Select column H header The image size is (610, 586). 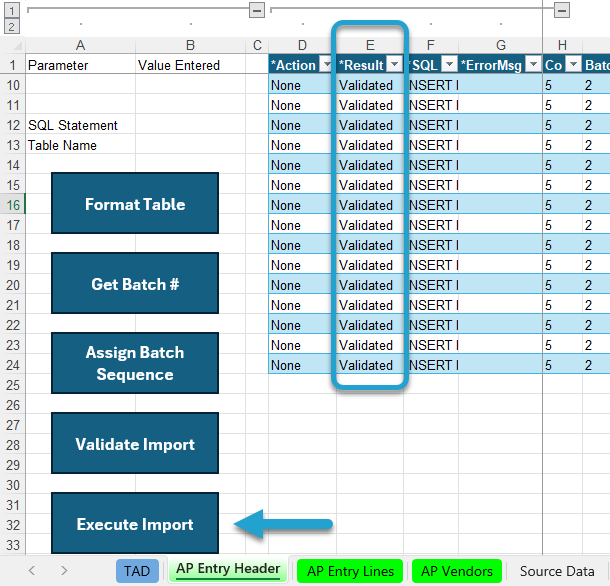(x=562, y=45)
